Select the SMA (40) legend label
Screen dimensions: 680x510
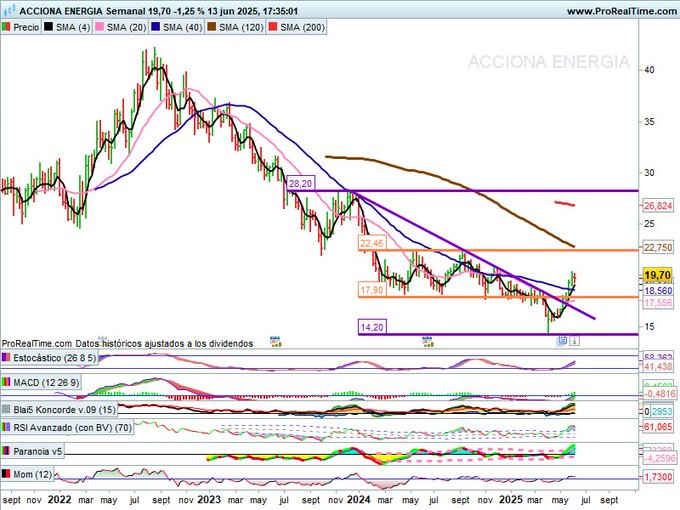point(182,27)
